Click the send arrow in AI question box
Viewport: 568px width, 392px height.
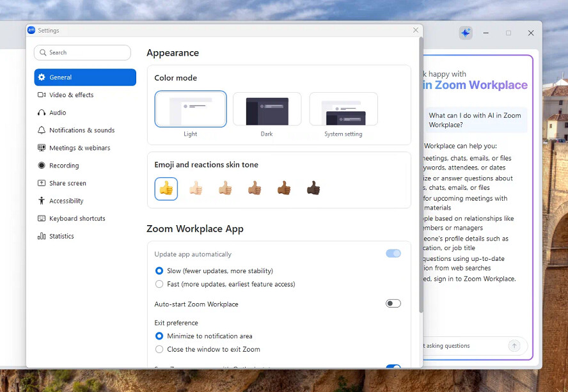[514, 345]
